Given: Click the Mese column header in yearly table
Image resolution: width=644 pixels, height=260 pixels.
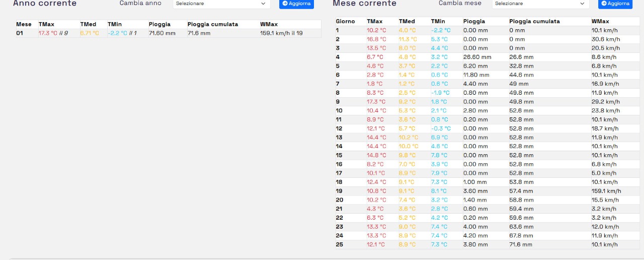Looking at the screenshot, I should 24,24.
